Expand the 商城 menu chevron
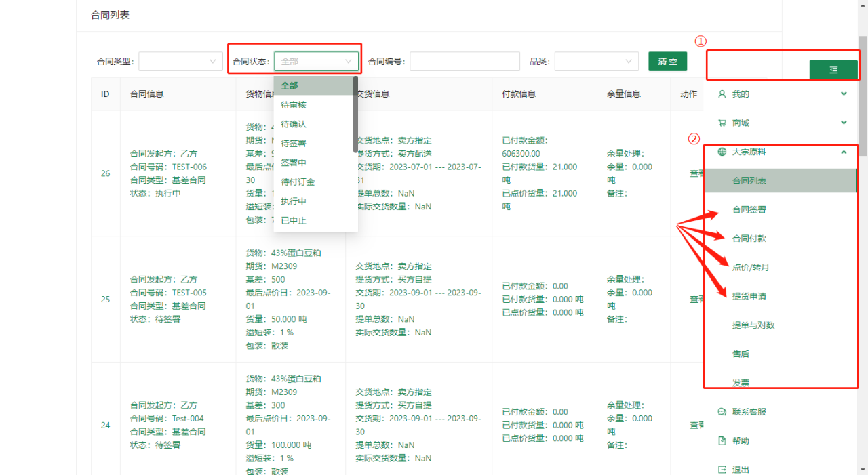Screen dimensions: 868x475 (844, 123)
